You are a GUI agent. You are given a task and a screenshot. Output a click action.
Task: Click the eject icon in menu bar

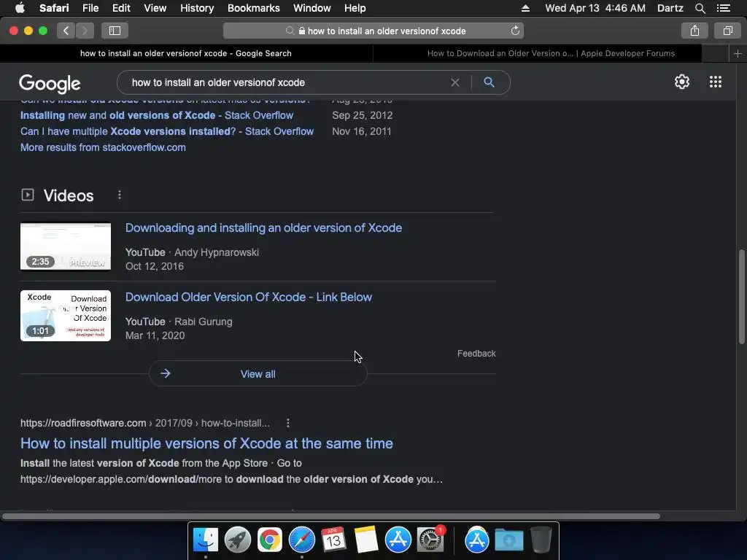pos(525,8)
